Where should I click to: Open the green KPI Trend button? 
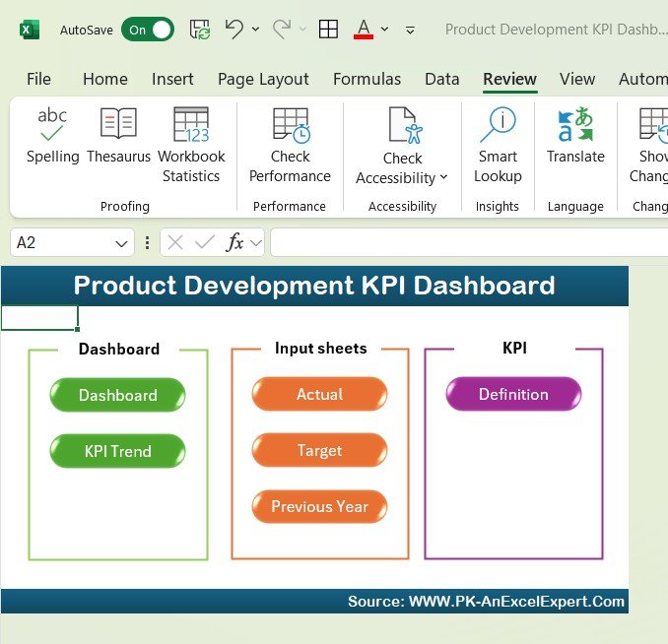[117, 451]
